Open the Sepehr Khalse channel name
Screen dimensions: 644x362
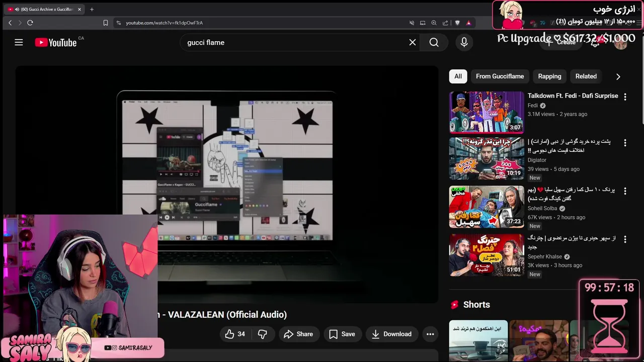click(x=545, y=256)
